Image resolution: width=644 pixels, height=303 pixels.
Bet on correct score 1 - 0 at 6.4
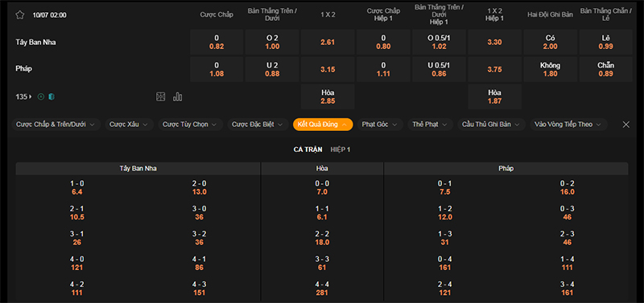(76, 188)
